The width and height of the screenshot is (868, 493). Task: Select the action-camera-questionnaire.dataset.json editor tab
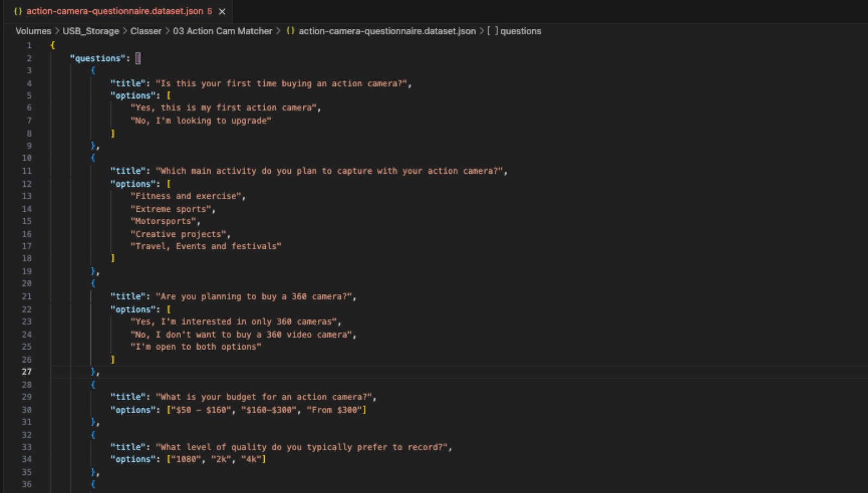pyautogui.click(x=114, y=11)
